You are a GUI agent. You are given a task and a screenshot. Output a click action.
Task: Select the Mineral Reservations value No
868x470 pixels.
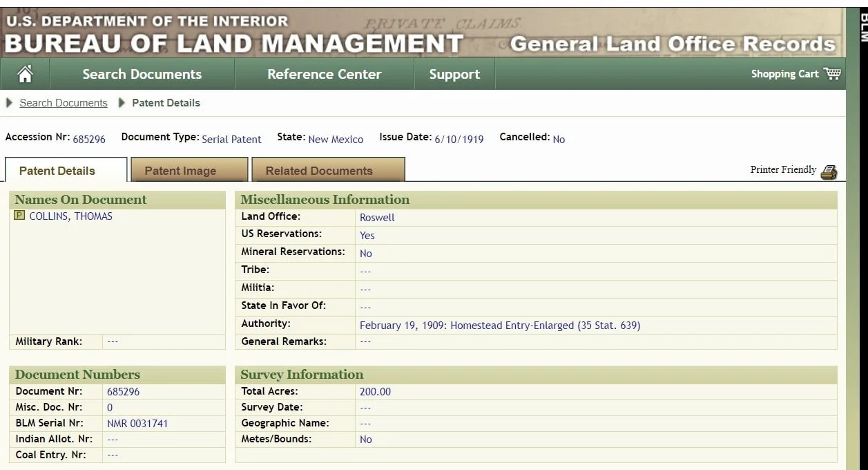(x=366, y=254)
